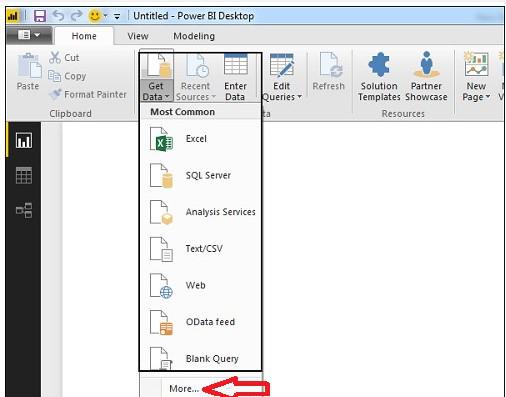Click the Copy button
This screenshot has height=397, width=506.
tap(67, 76)
